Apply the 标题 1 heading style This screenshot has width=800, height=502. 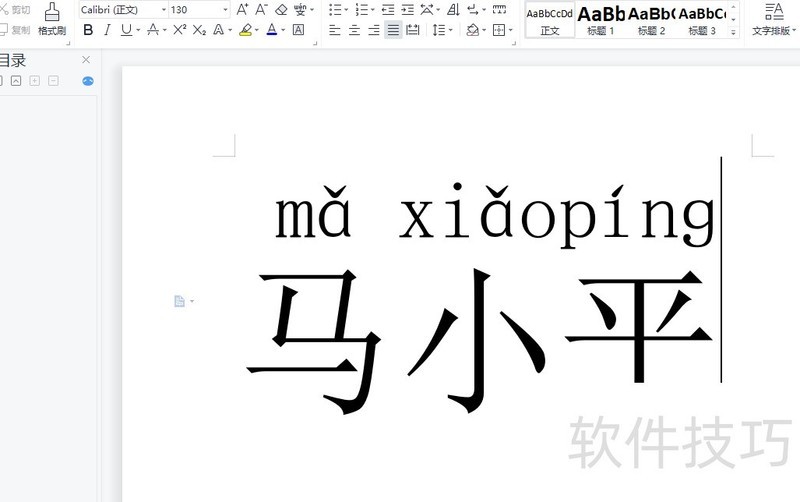tap(601, 20)
